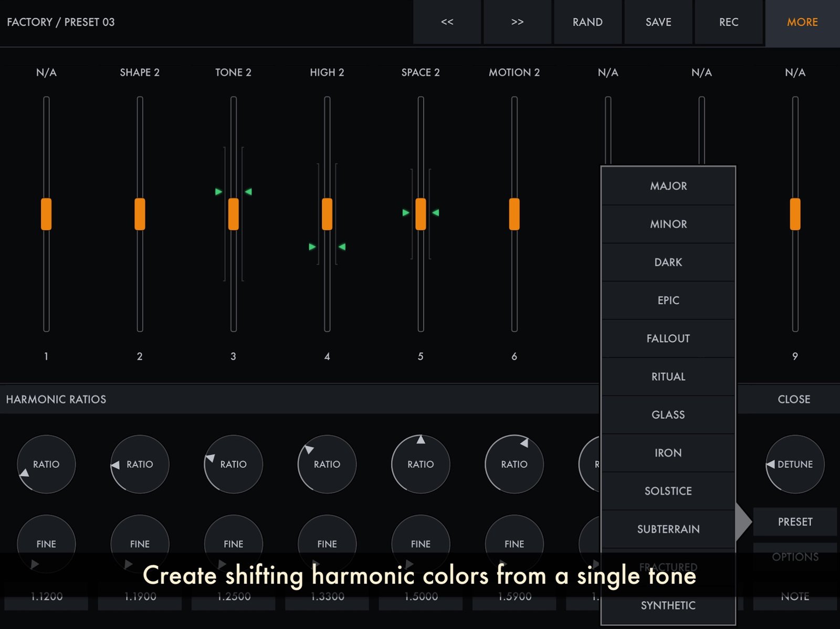Open the MORE tab

[x=802, y=22]
